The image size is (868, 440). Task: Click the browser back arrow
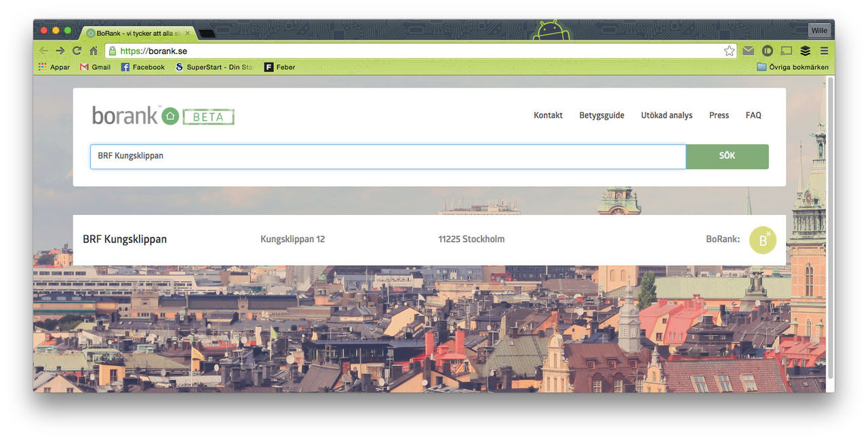43,51
